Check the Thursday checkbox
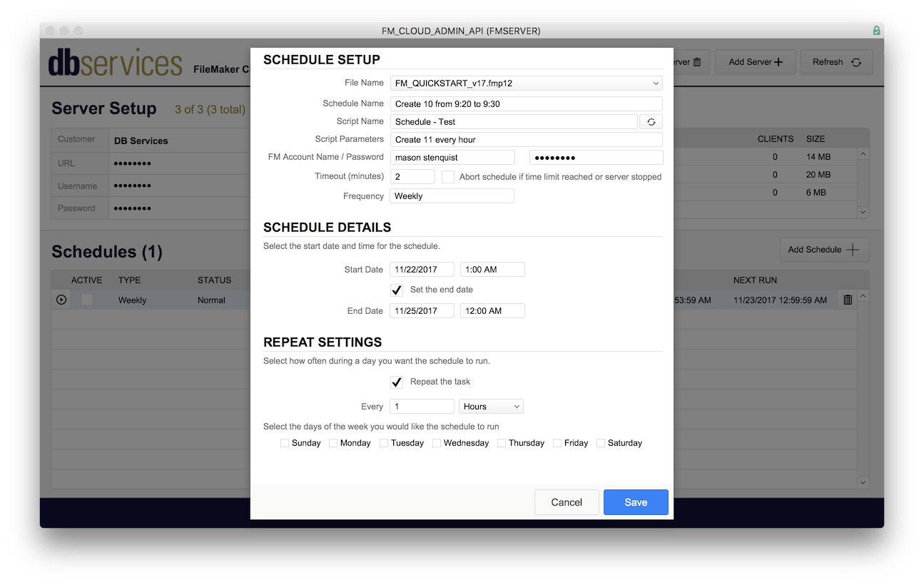Screen dimensions: 924x585 tap(502, 443)
